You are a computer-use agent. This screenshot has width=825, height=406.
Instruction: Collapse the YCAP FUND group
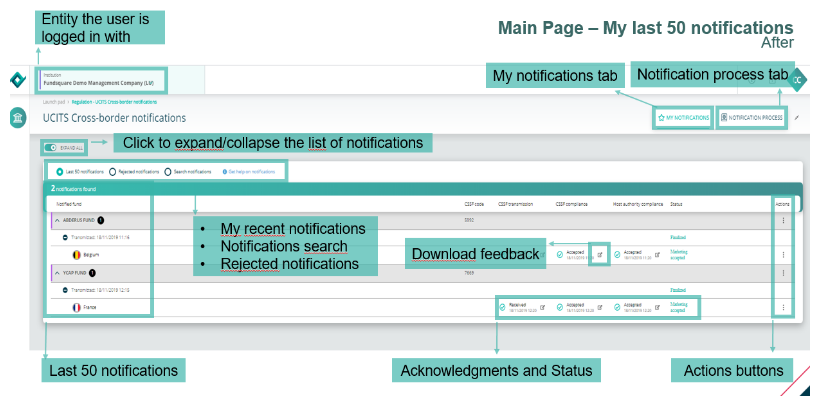[x=57, y=272]
